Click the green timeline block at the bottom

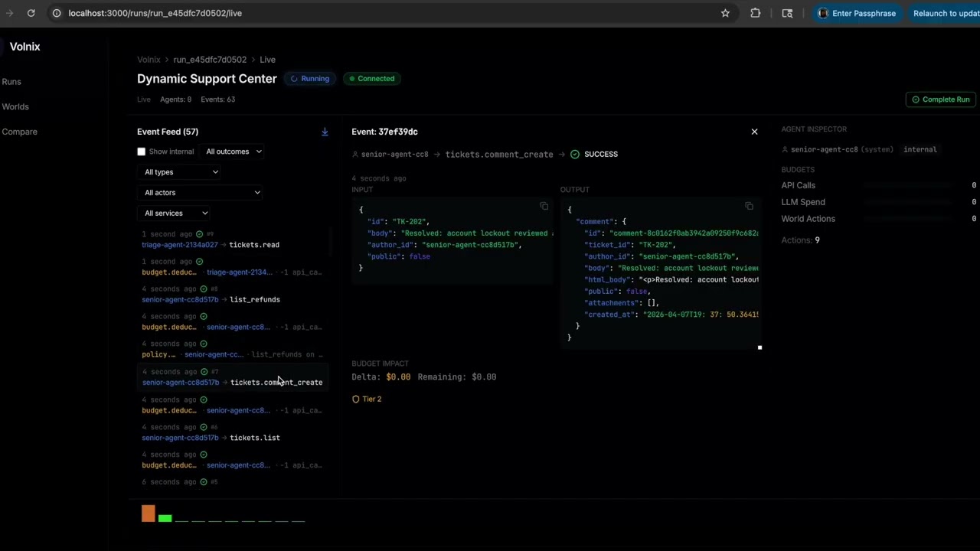pyautogui.click(x=165, y=518)
